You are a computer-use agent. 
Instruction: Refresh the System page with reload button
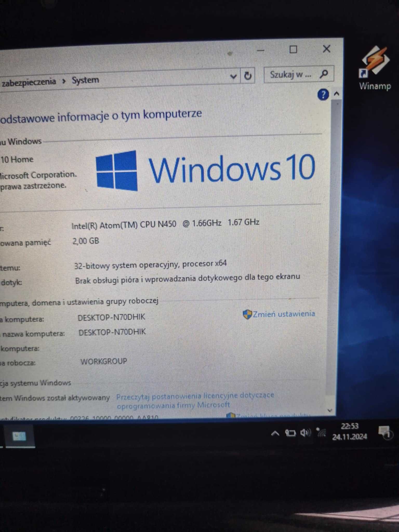248,76
